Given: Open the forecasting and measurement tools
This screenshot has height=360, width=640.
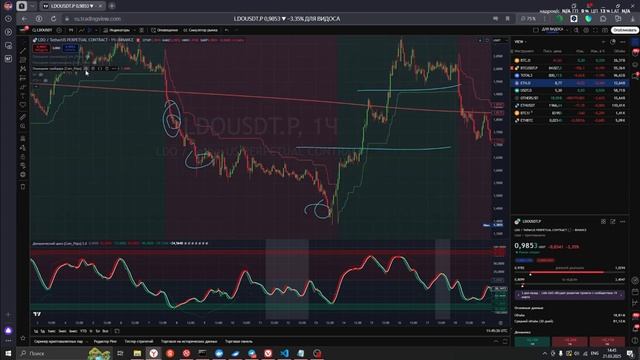Looking at the screenshot, I should coord(23,78).
